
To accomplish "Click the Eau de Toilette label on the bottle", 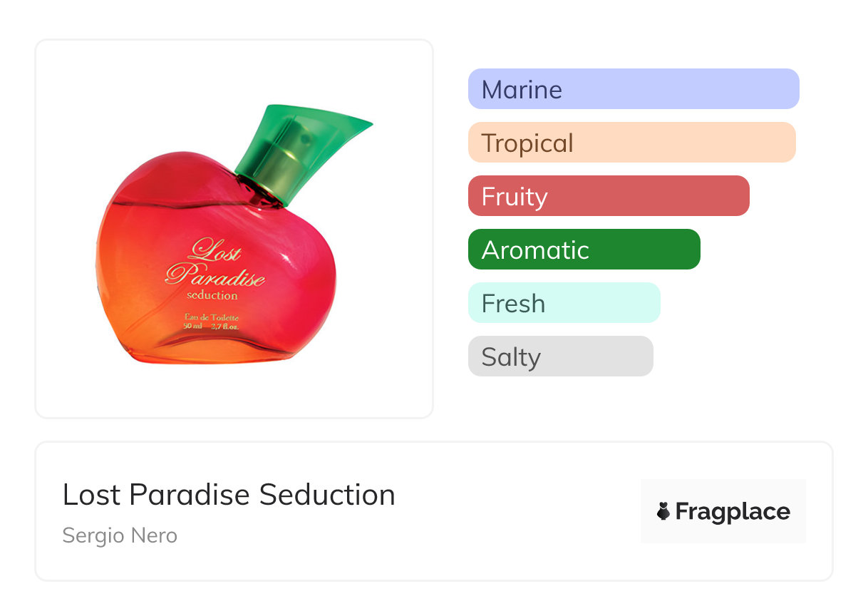I will (x=212, y=317).
